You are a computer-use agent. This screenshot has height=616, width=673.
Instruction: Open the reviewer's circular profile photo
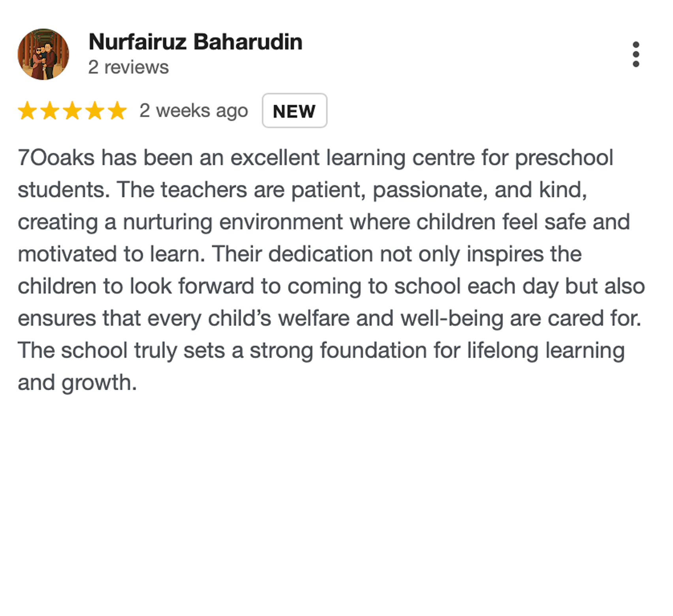(x=43, y=54)
